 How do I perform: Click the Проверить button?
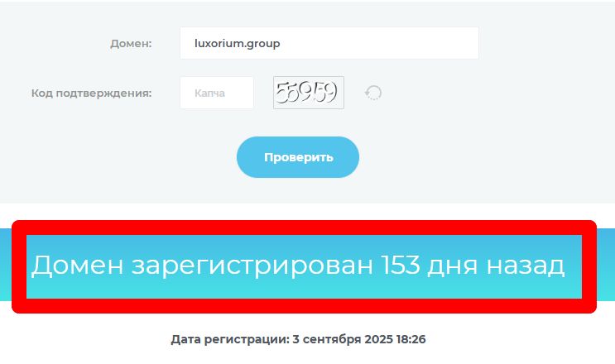click(298, 157)
